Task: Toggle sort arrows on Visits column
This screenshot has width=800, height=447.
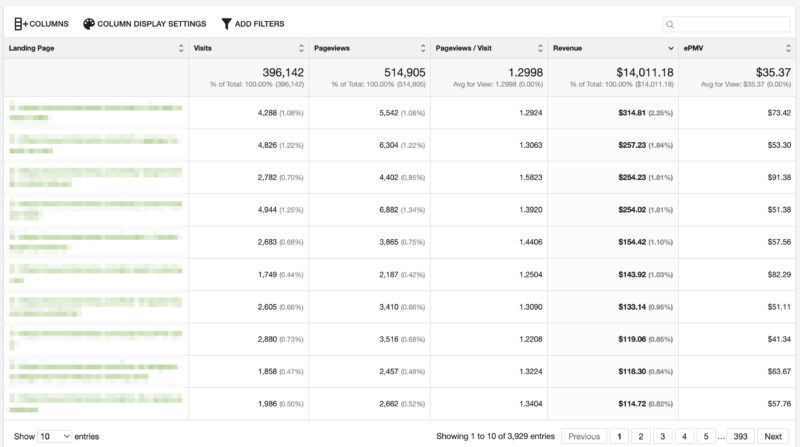Action: tap(301, 47)
